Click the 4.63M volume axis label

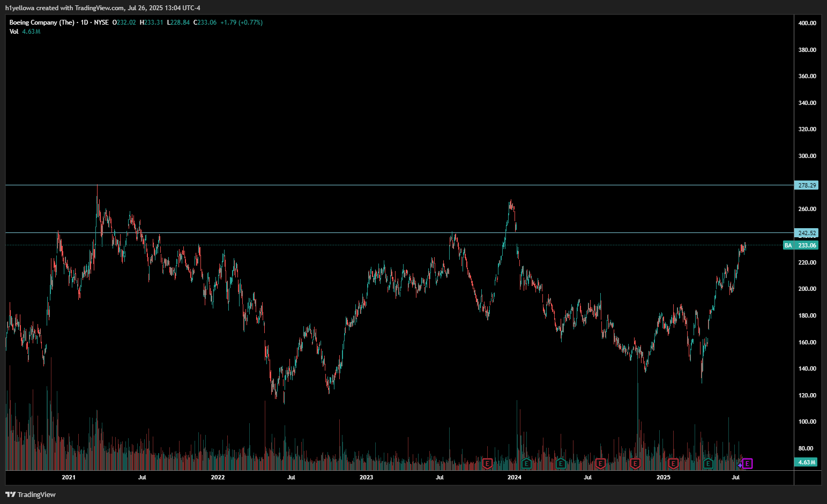click(x=806, y=462)
